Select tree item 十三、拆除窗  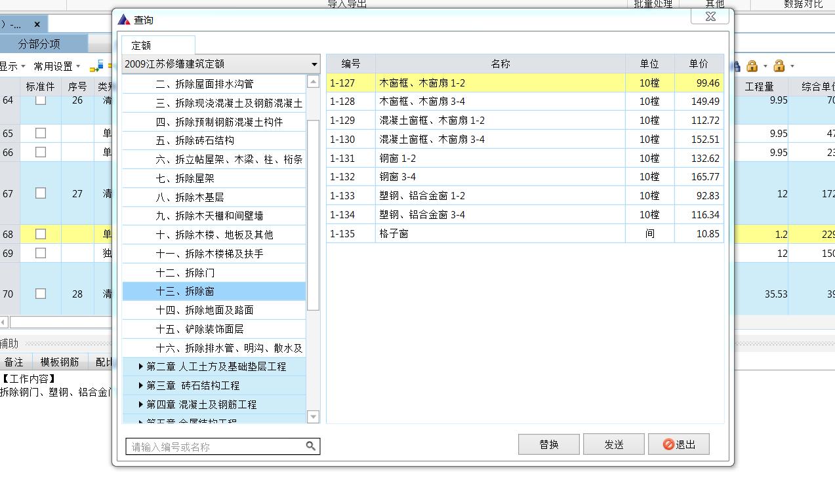click(x=214, y=291)
